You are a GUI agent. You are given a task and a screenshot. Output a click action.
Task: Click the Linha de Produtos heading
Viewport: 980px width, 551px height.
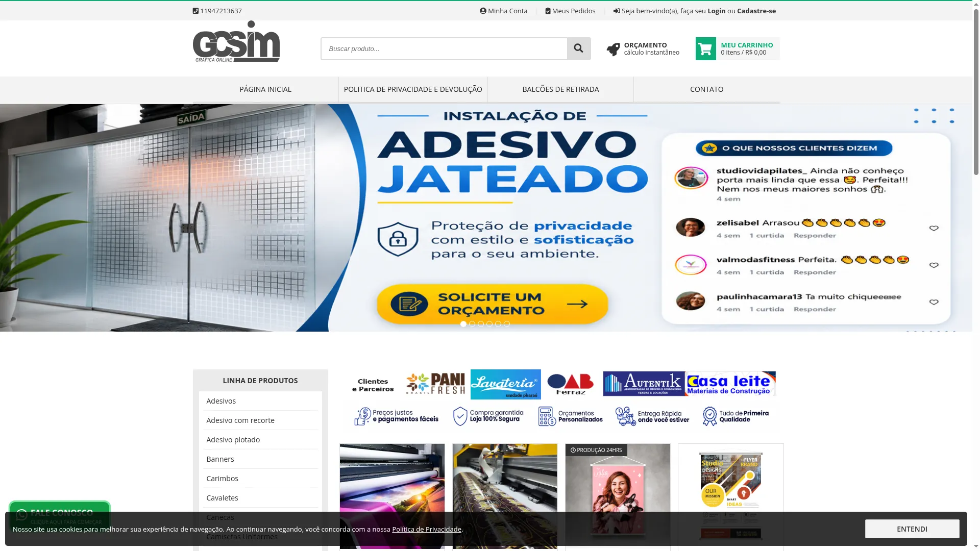coord(260,381)
